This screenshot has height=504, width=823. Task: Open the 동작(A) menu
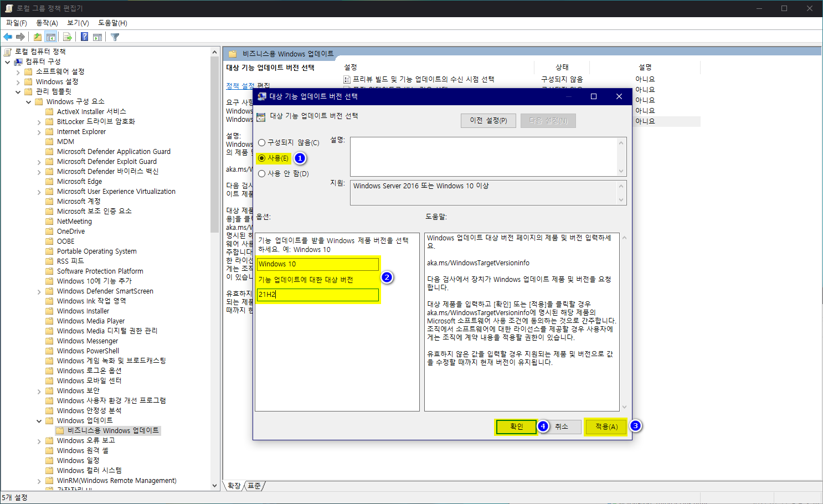coord(47,23)
